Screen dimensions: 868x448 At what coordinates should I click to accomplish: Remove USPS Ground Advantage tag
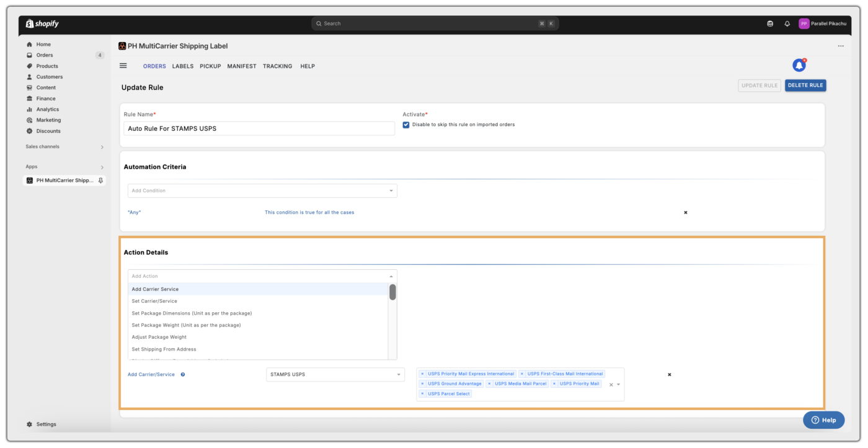pyautogui.click(x=422, y=384)
